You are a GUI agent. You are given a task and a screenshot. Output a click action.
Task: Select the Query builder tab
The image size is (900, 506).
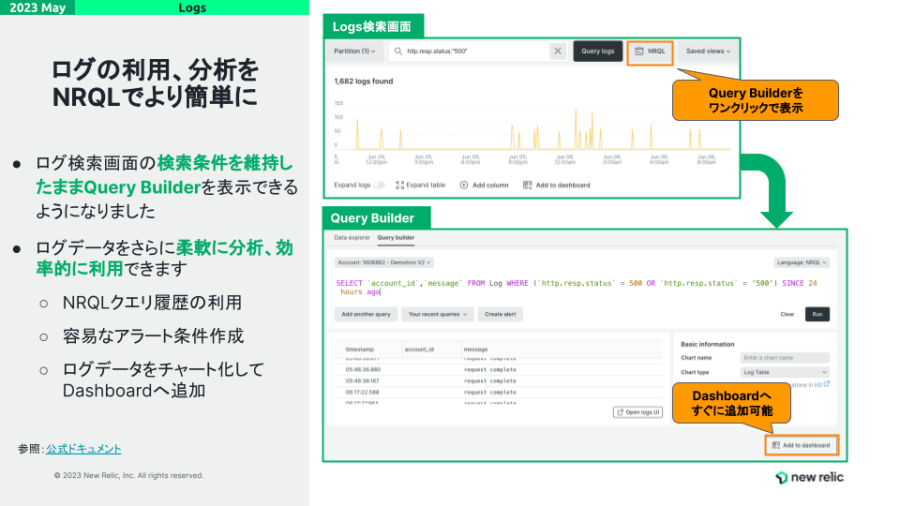pos(395,238)
